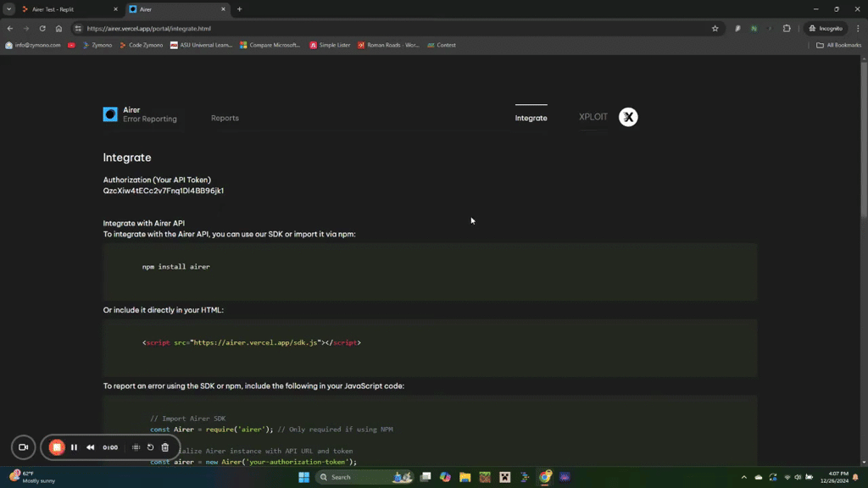868x488 pixels.
Task: Open the All Bookmarks folder
Action: 838,45
